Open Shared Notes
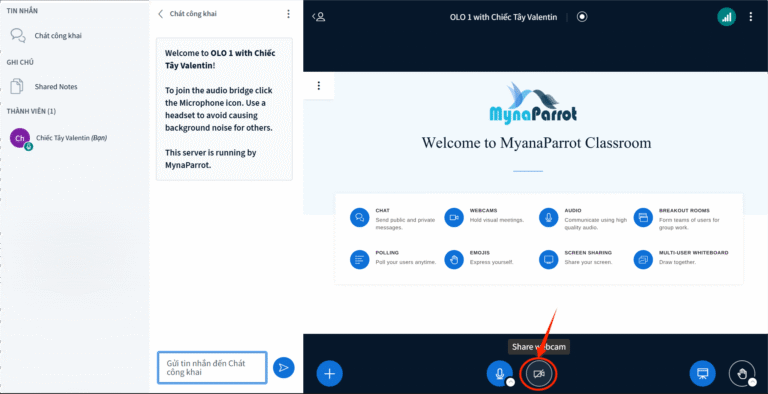768x394 pixels. [x=44, y=86]
